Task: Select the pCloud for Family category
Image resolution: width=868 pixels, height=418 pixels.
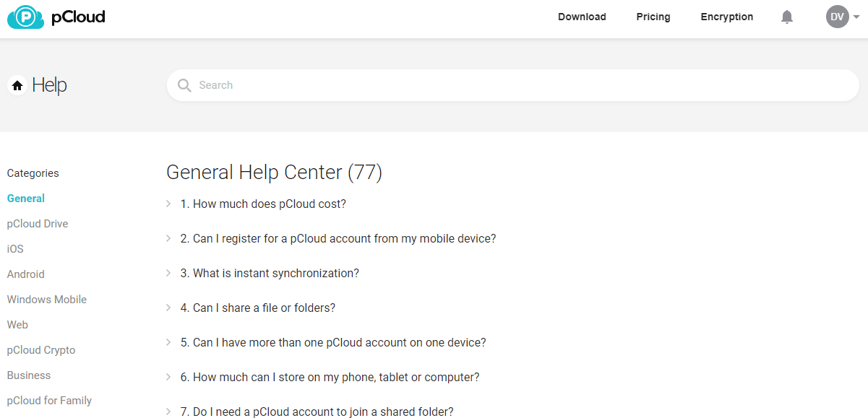Action: (x=49, y=401)
